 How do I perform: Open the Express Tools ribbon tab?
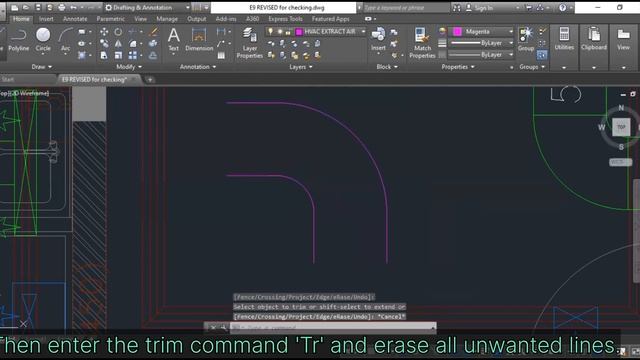coord(285,19)
